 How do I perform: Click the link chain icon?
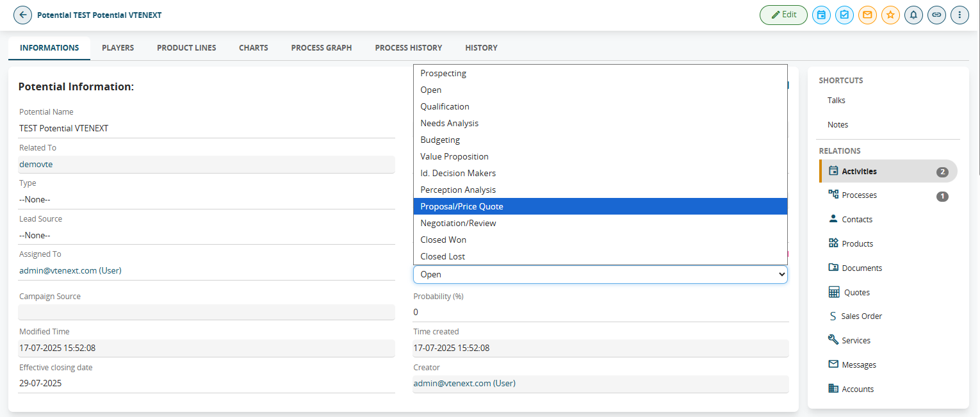point(936,15)
